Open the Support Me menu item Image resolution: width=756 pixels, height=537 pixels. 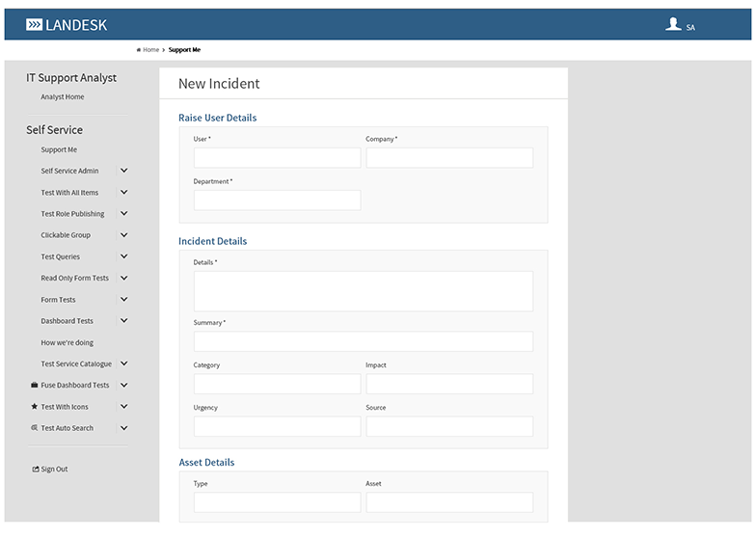(x=59, y=150)
